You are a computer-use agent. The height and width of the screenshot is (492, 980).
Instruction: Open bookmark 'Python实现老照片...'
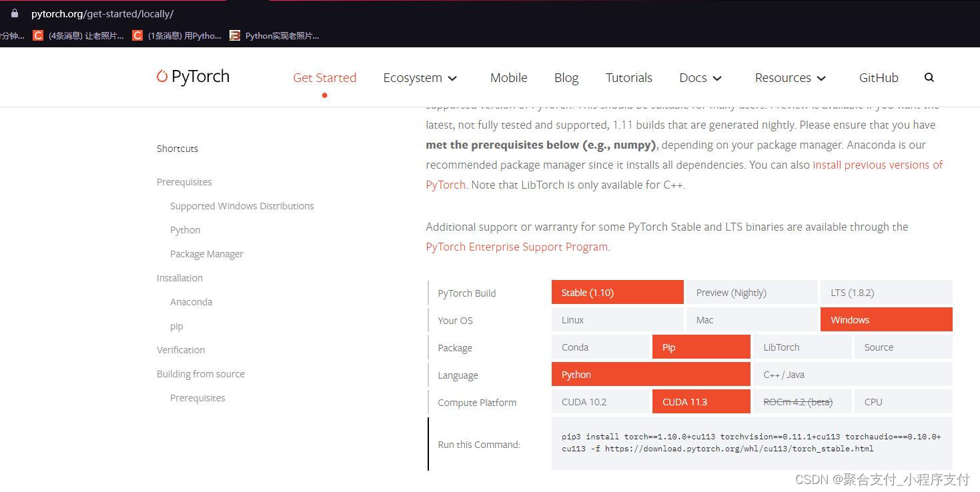(275, 35)
